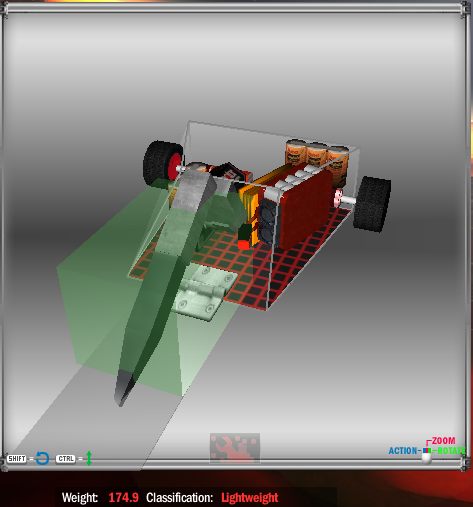The height and width of the screenshot is (507, 473).
Task: Select the middle orange canister
Action: click(x=317, y=154)
